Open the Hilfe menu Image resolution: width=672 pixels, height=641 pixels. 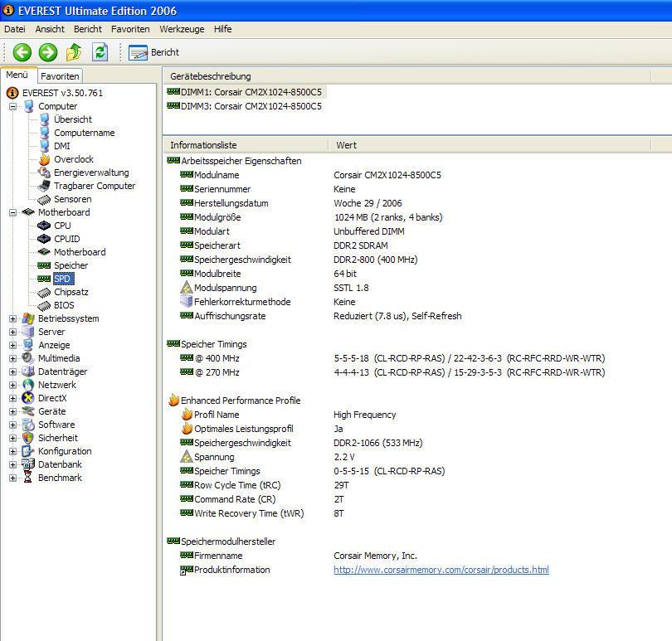(x=223, y=29)
